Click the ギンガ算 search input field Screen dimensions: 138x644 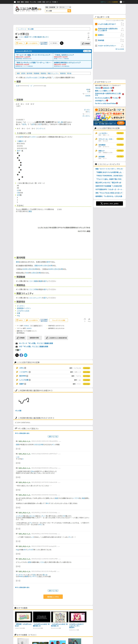56,11
